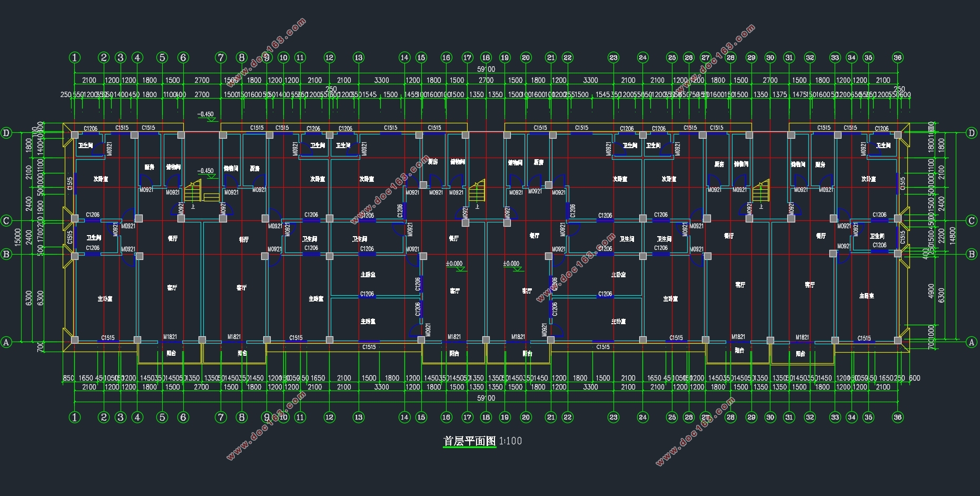Select grid bubble 12 in bottom row
This screenshot has height=496, width=980.
(x=329, y=417)
